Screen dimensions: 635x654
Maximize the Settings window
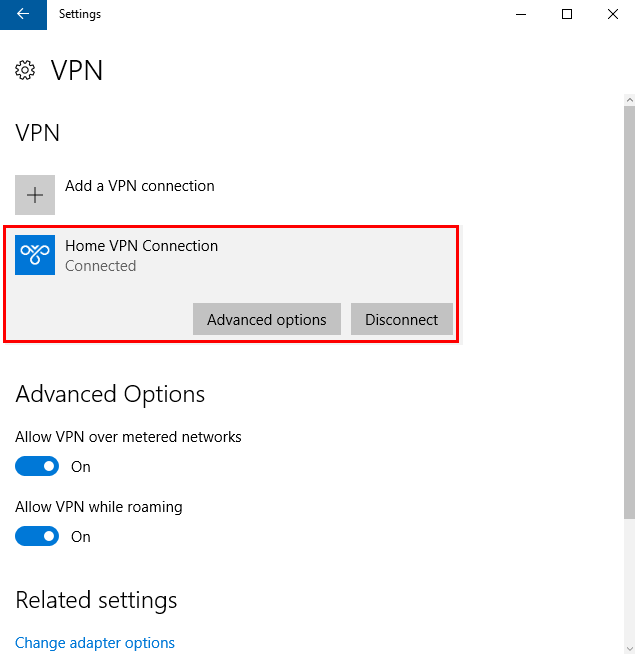coord(567,14)
